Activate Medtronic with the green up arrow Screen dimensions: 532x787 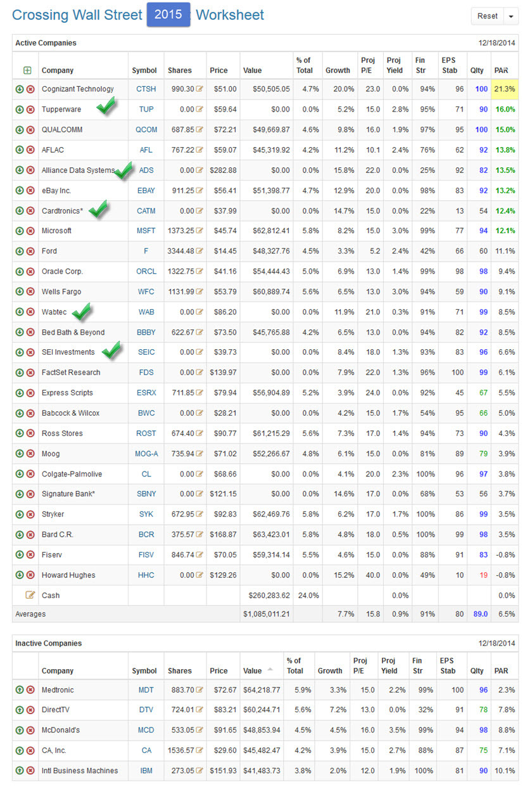point(20,690)
